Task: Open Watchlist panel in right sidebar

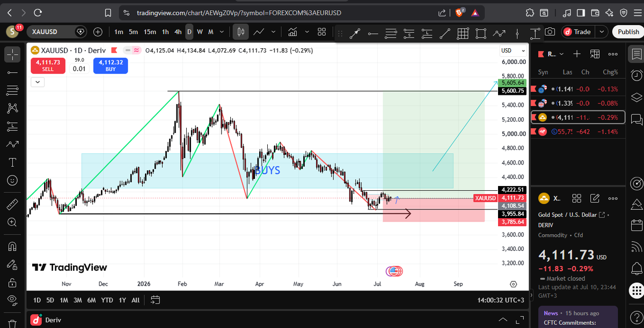Action: (636, 54)
